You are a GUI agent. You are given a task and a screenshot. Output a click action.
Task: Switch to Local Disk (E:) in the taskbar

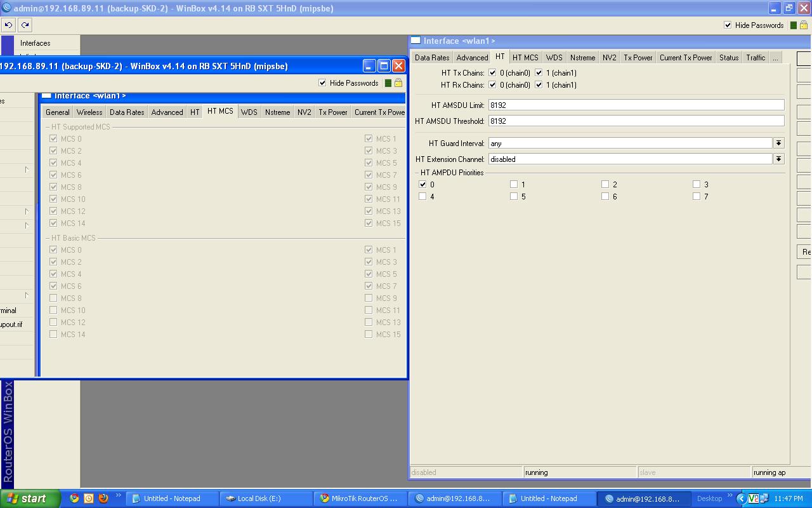(267, 498)
